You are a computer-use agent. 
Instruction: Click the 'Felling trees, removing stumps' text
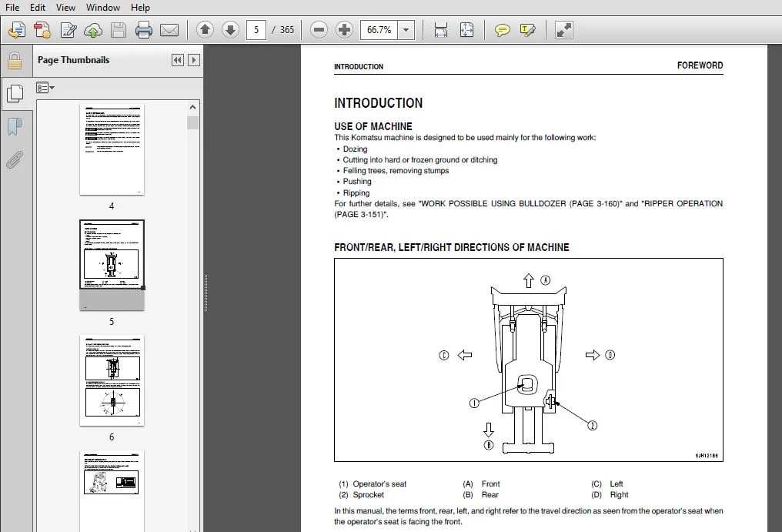[x=396, y=171]
